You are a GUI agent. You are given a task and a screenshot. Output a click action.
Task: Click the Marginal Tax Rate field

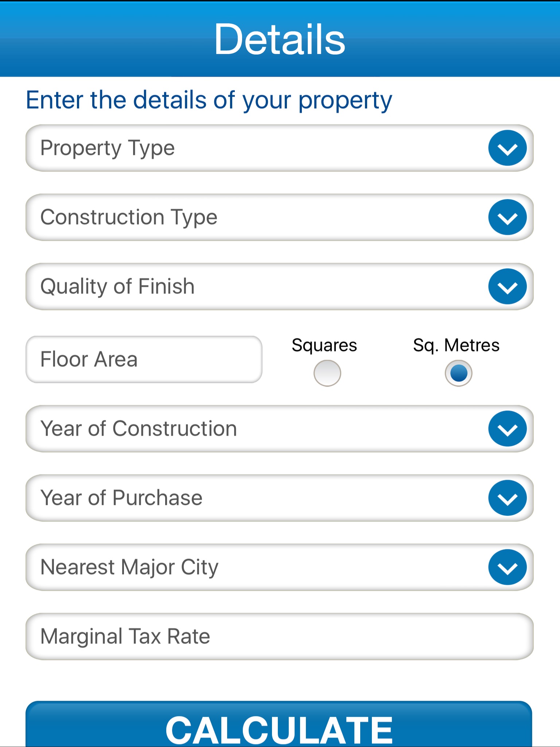click(279, 636)
